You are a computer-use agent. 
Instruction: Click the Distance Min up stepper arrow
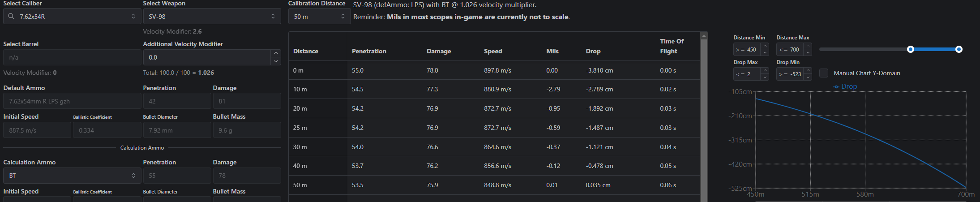(765, 46)
